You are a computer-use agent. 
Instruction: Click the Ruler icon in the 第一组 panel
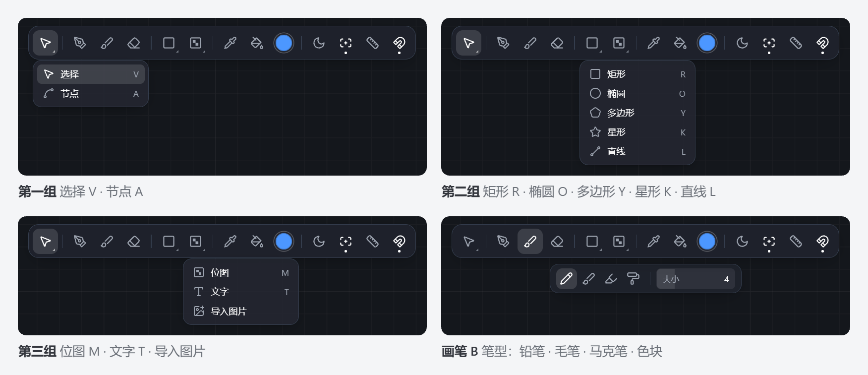pyautogui.click(x=372, y=43)
